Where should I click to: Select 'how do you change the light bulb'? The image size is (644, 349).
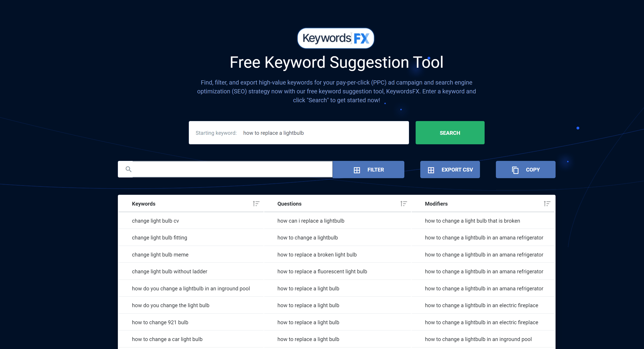pos(170,305)
